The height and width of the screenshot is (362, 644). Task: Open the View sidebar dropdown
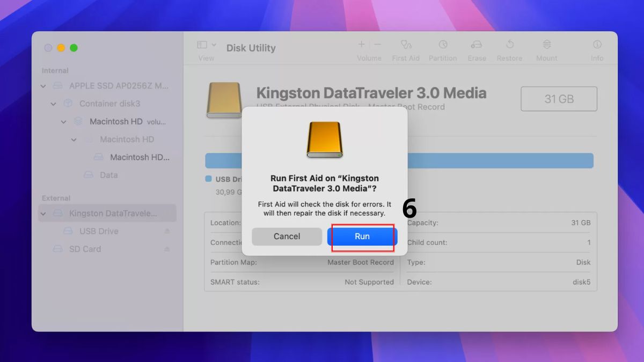pyautogui.click(x=206, y=45)
